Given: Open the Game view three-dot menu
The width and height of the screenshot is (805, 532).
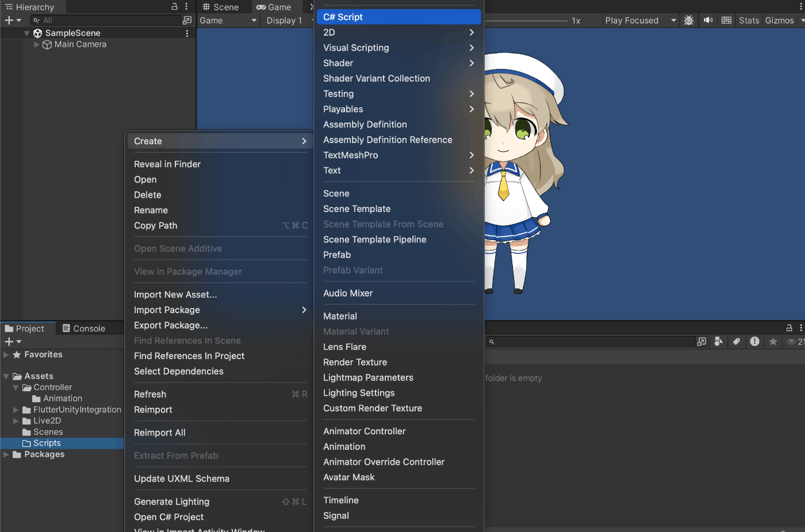Looking at the screenshot, I should tap(801, 7).
